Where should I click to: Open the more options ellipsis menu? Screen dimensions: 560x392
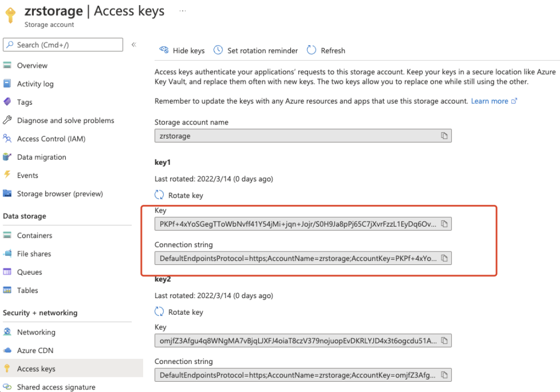[182, 10]
